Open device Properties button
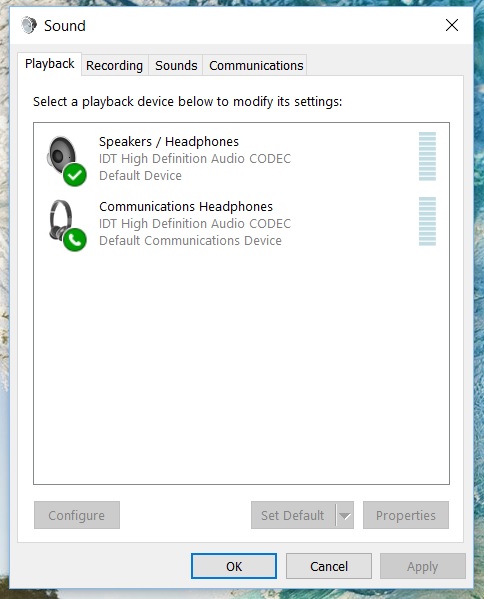484x599 pixels. click(406, 515)
